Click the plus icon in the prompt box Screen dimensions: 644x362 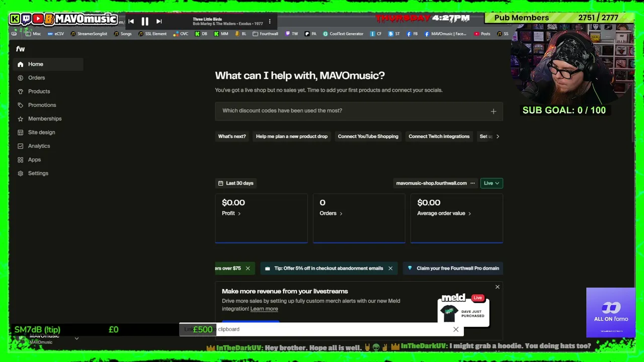(494, 111)
